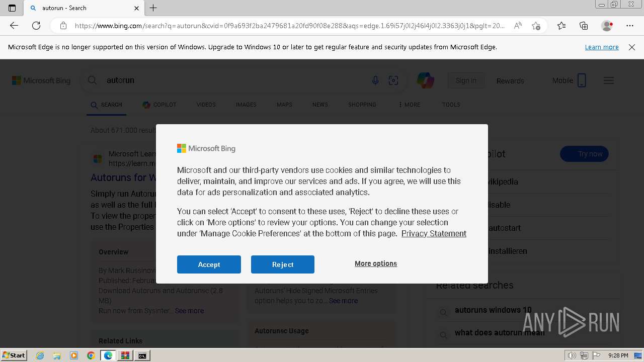The height and width of the screenshot is (362, 644).
Task: Open the Windows Start menu
Action: click(14, 355)
